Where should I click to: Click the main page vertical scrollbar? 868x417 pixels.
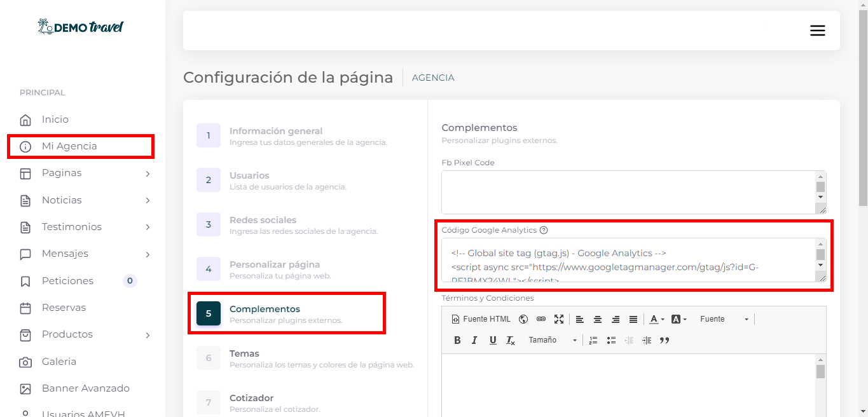pos(863,108)
